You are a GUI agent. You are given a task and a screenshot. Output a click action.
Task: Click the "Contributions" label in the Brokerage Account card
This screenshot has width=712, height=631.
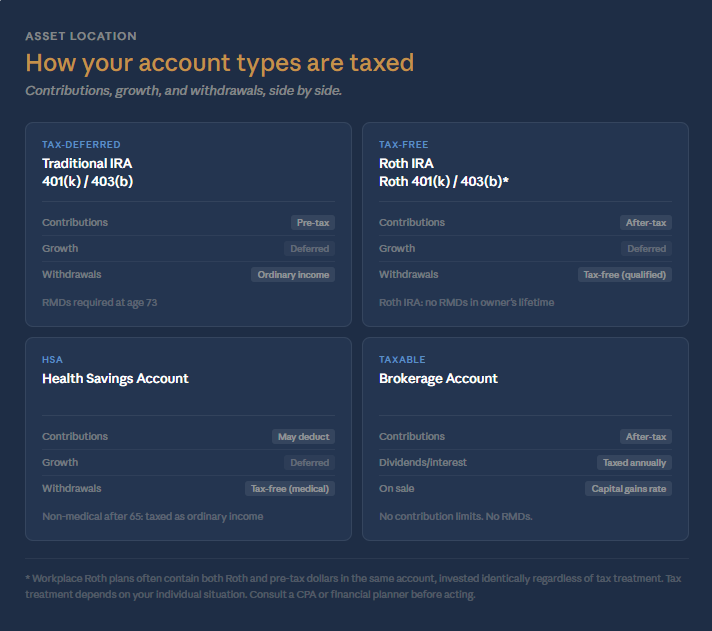(x=412, y=436)
